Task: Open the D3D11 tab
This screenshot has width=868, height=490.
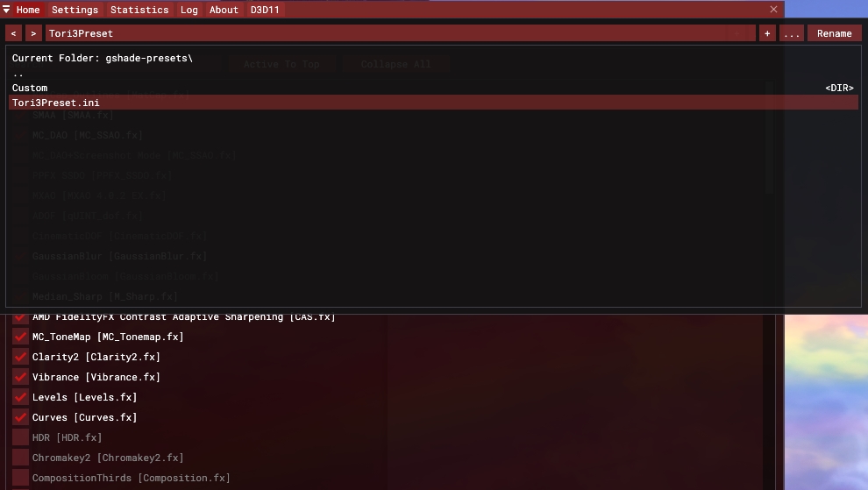Action: [x=265, y=10]
